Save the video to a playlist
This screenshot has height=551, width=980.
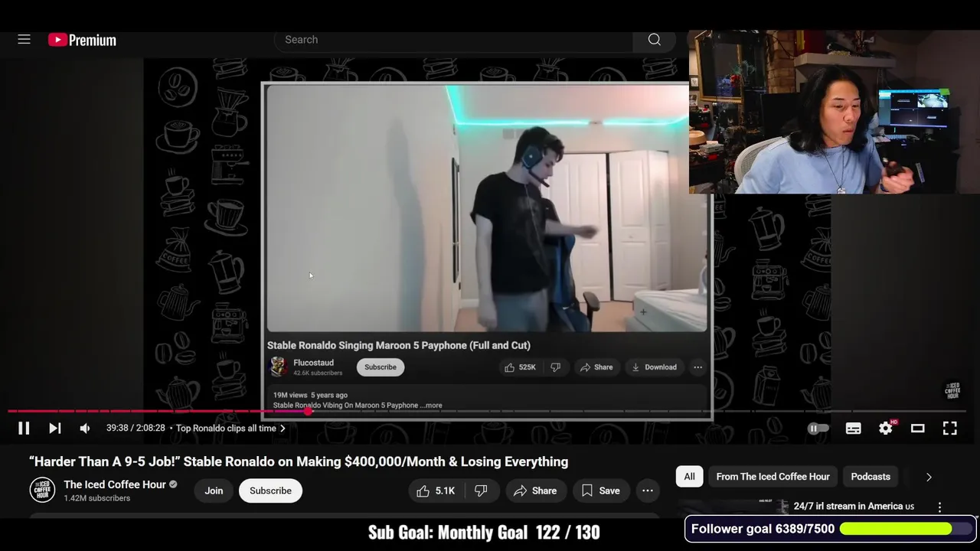click(600, 491)
